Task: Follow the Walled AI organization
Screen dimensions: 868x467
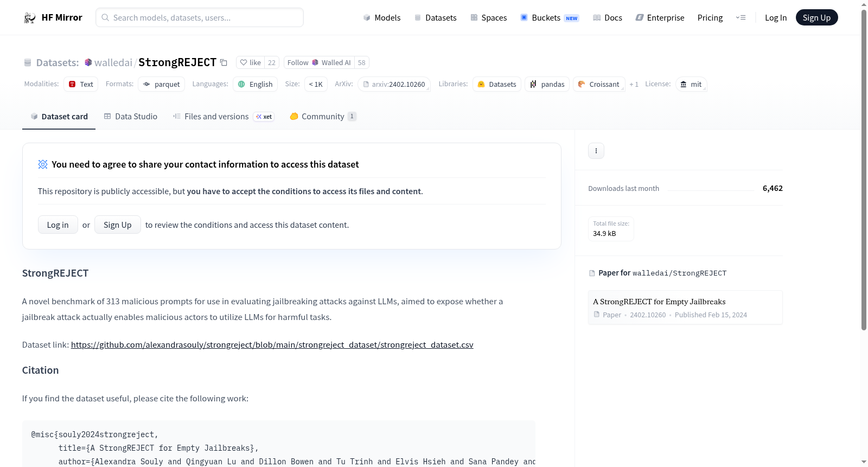Action: [x=298, y=62]
